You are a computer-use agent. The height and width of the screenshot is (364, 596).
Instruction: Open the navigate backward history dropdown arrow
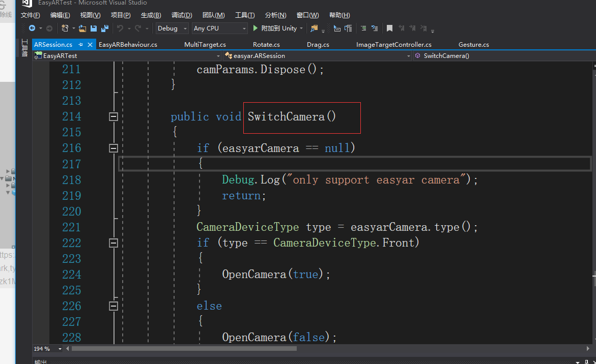point(40,28)
